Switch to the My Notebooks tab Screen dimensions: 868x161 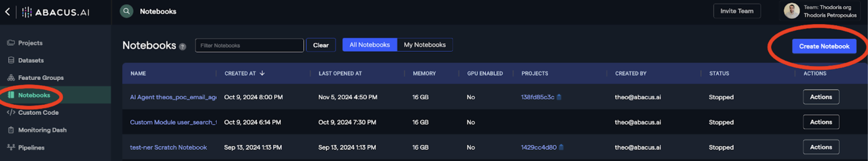[425, 45]
